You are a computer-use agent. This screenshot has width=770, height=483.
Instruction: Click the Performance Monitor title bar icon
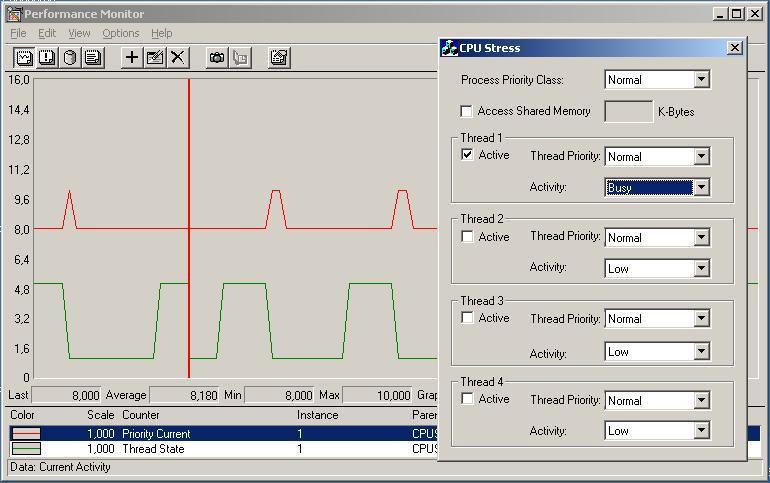14,14
